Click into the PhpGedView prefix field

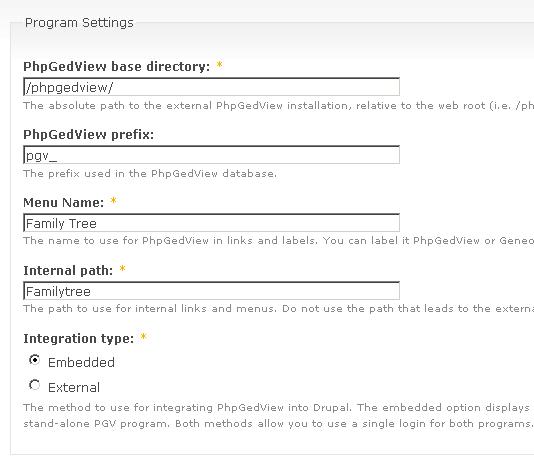[x=211, y=155]
